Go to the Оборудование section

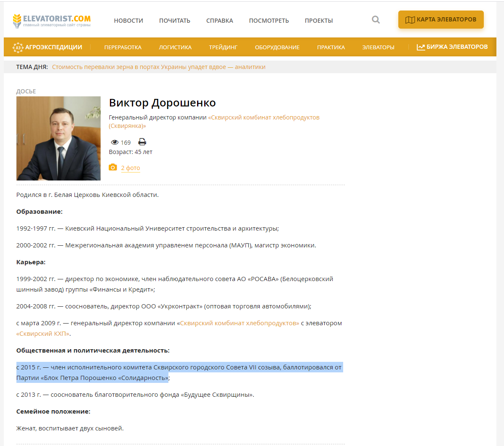277,48
